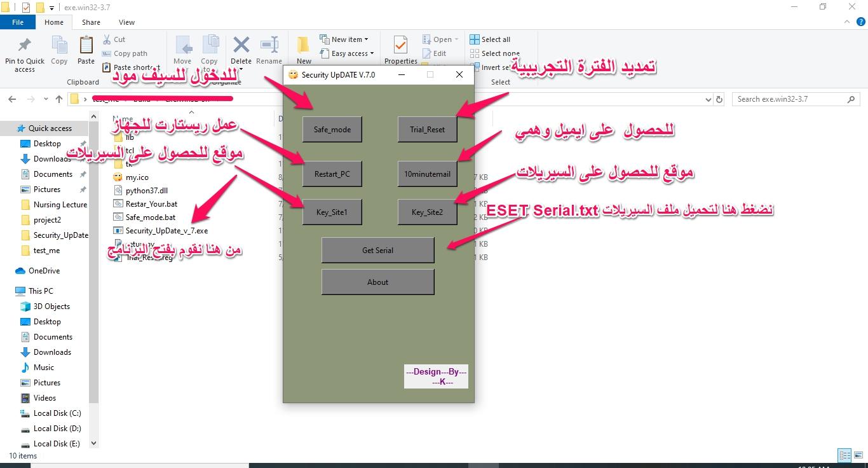Click the Get Serial button
868x468 pixels.
pos(377,250)
